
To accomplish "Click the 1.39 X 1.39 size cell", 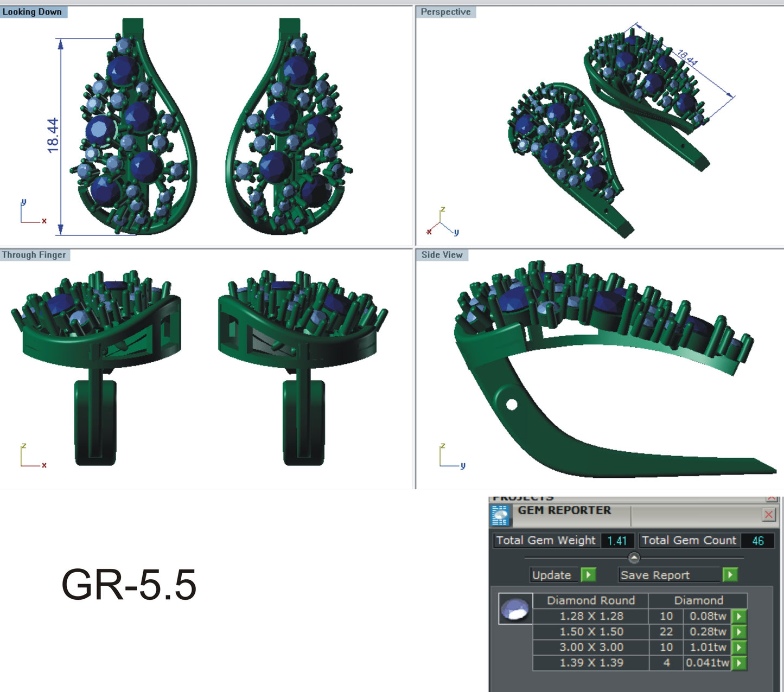I will coord(591,663).
